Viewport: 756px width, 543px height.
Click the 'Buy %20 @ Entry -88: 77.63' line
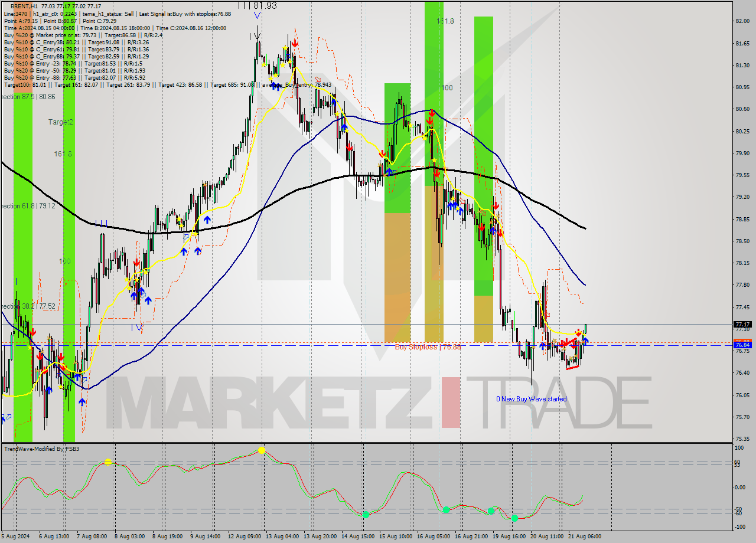(x=75, y=77)
